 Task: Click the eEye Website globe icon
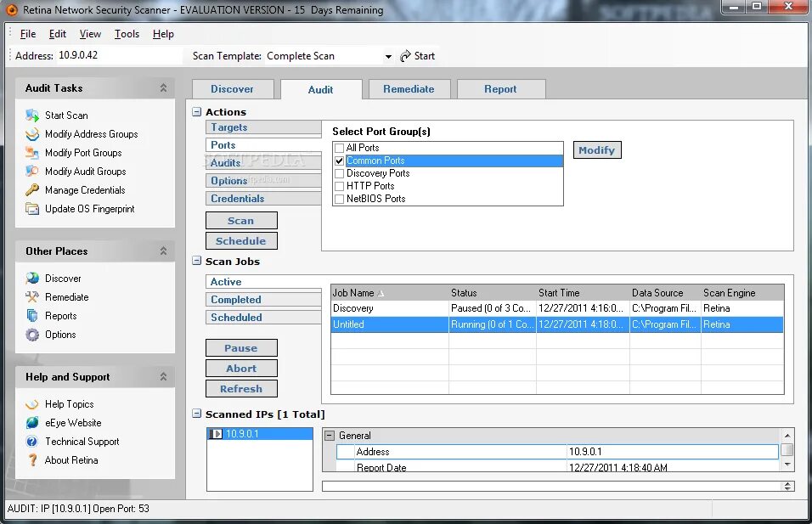pos(32,423)
